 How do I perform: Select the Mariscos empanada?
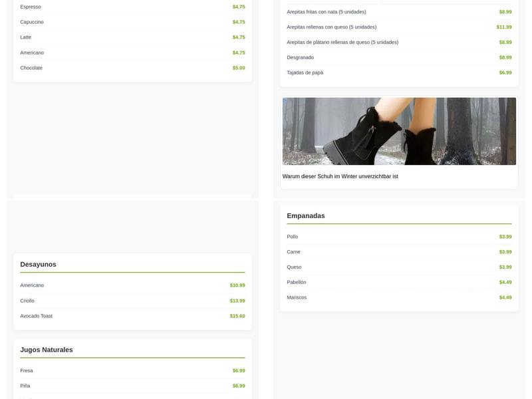click(297, 298)
